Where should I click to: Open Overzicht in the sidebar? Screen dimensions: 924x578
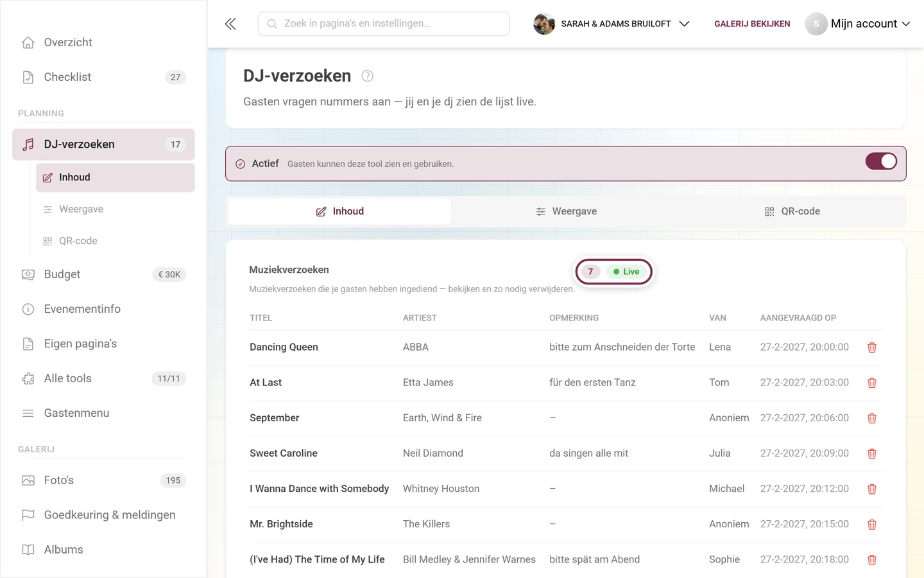click(103, 42)
